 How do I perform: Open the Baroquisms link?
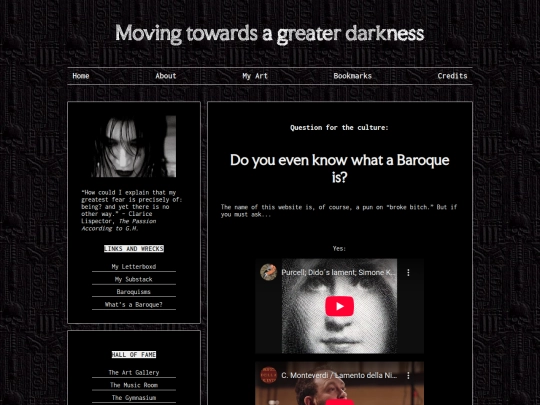click(134, 292)
